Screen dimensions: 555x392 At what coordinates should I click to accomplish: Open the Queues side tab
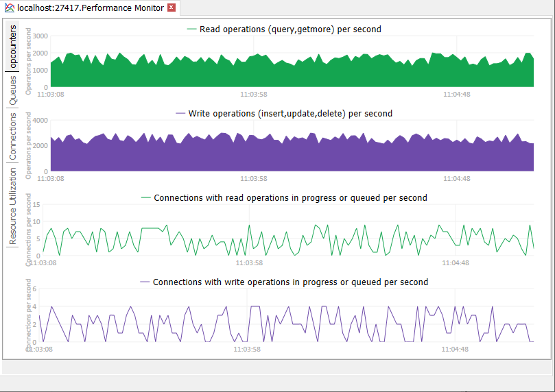pos(13,90)
